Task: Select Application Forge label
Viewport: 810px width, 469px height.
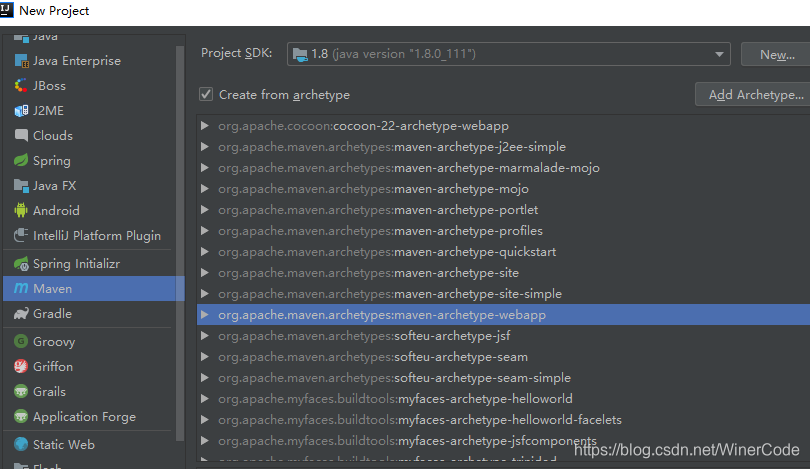Action: click(85, 417)
